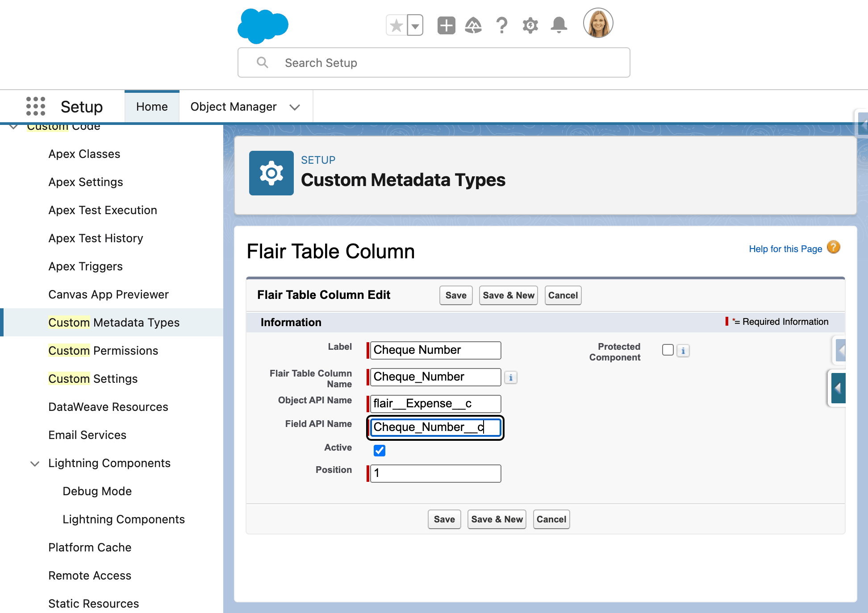Click the Search Setup field
The height and width of the screenshot is (613, 868).
tap(434, 63)
